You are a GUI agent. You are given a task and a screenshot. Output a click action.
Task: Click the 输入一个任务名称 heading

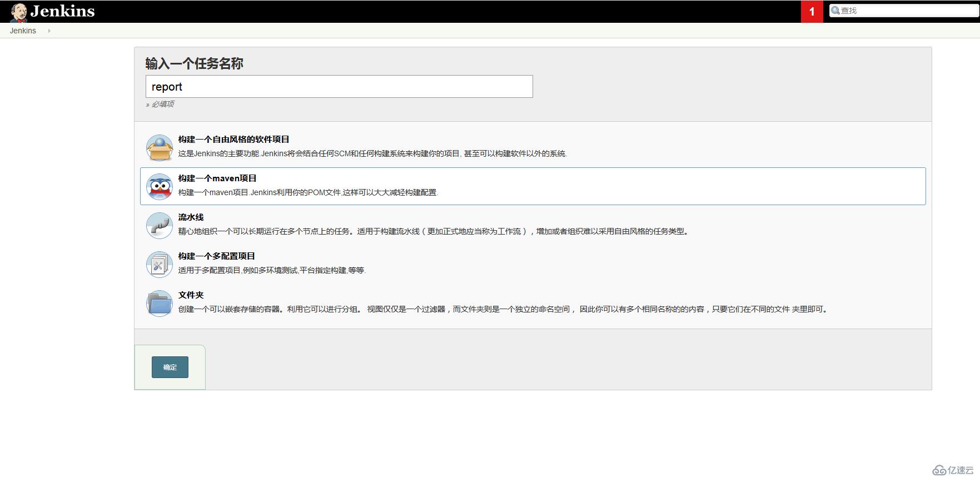click(x=194, y=63)
